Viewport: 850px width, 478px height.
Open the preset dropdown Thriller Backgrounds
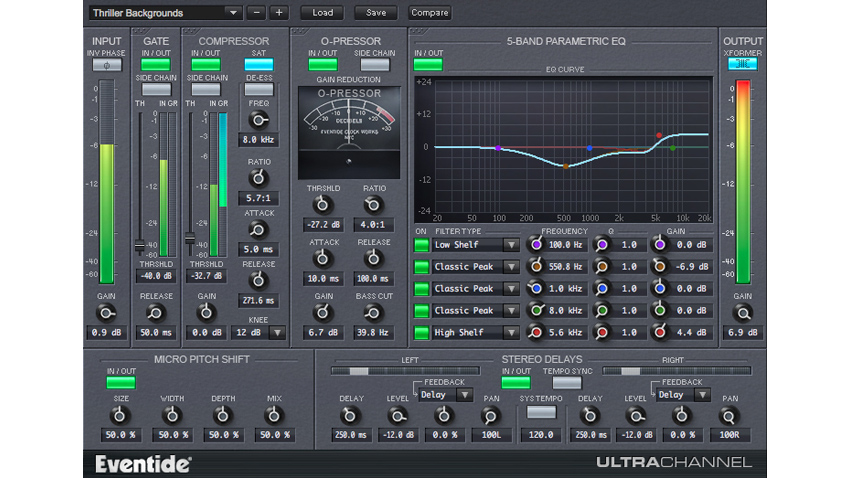[165, 12]
